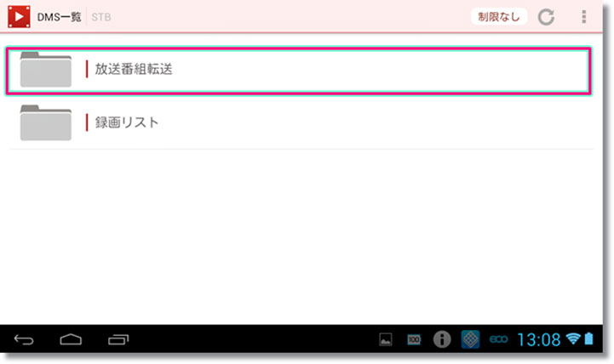614x364 pixels.
Task: Open the info notification icon
Action: [x=442, y=339]
